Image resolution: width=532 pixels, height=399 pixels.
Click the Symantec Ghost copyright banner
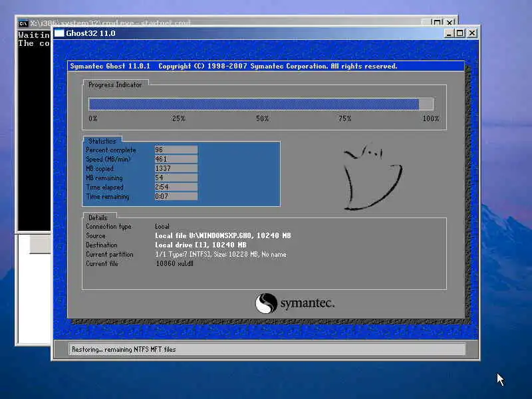tap(265, 66)
